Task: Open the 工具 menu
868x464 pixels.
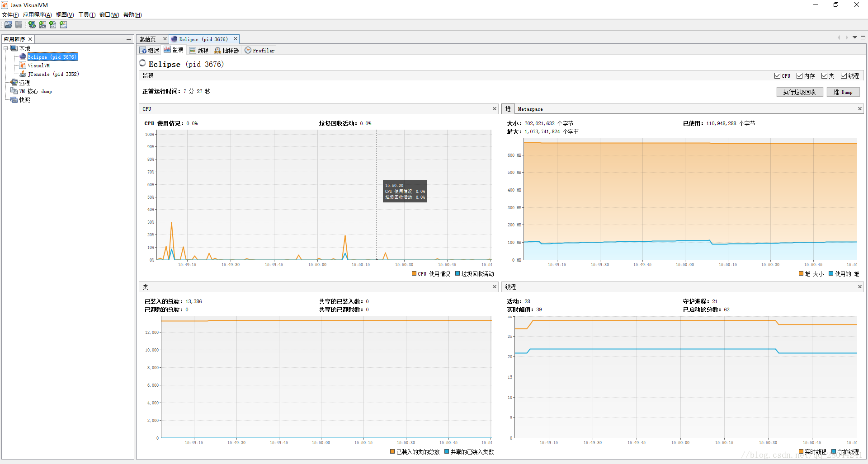Action: (x=87, y=15)
